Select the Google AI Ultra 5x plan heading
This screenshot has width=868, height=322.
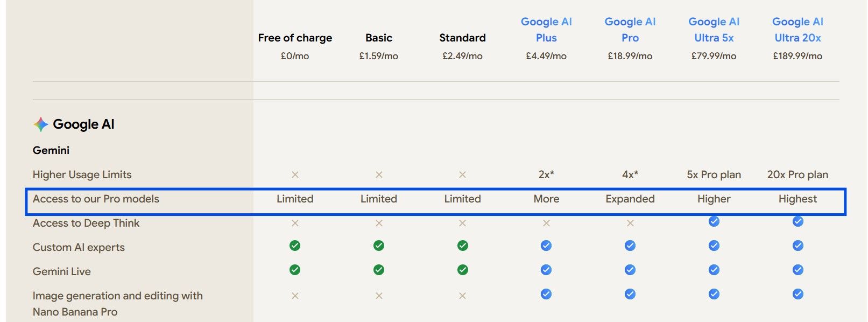click(x=714, y=30)
